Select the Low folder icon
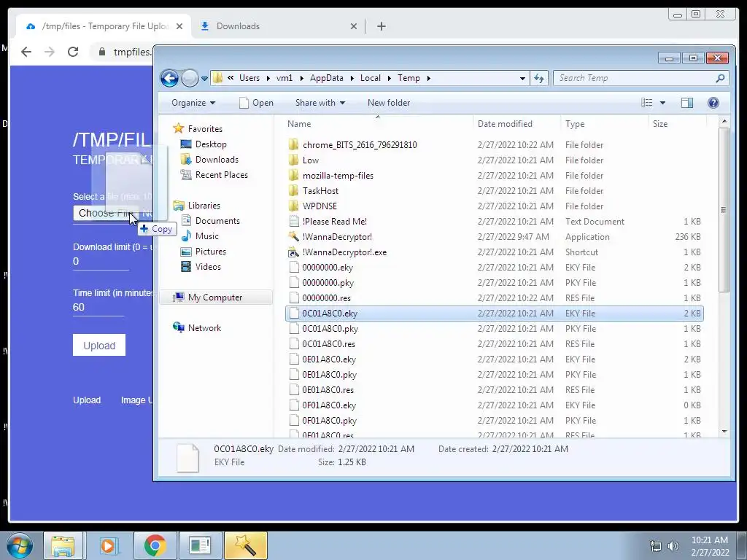This screenshot has width=747, height=560. click(294, 160)
